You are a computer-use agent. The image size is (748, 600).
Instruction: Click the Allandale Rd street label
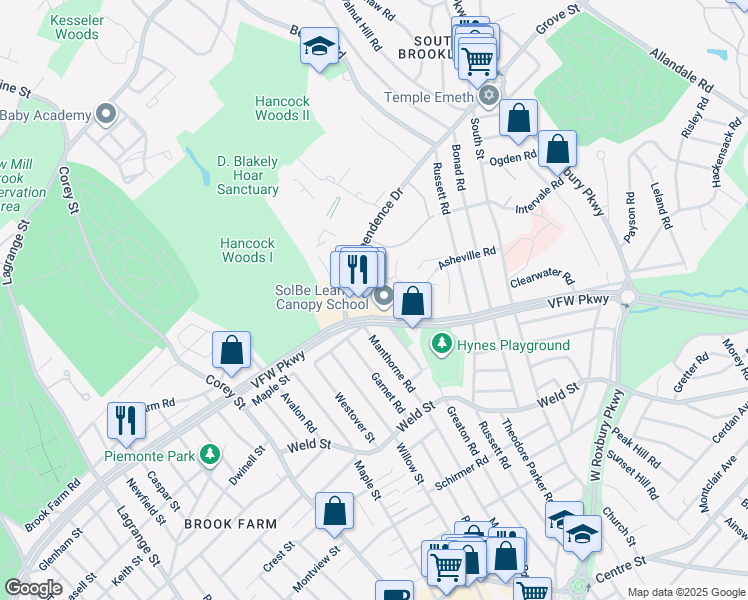681,70
